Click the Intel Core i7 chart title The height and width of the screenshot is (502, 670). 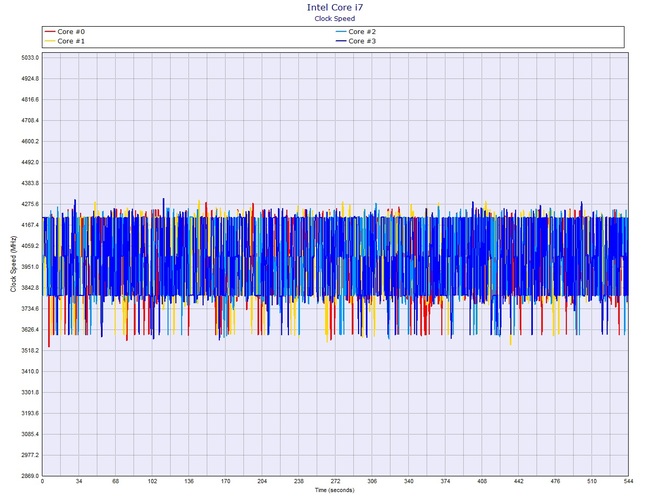tap(335, 7)
